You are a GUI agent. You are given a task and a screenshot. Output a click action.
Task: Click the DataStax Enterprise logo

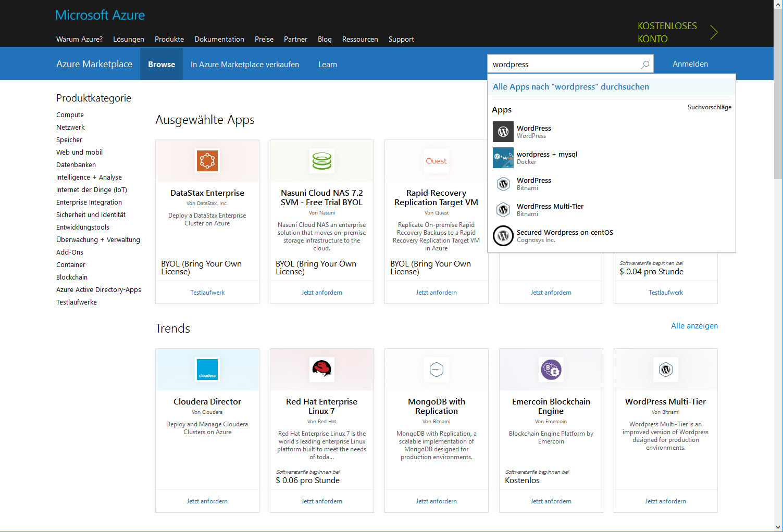[x=207, y=161]
